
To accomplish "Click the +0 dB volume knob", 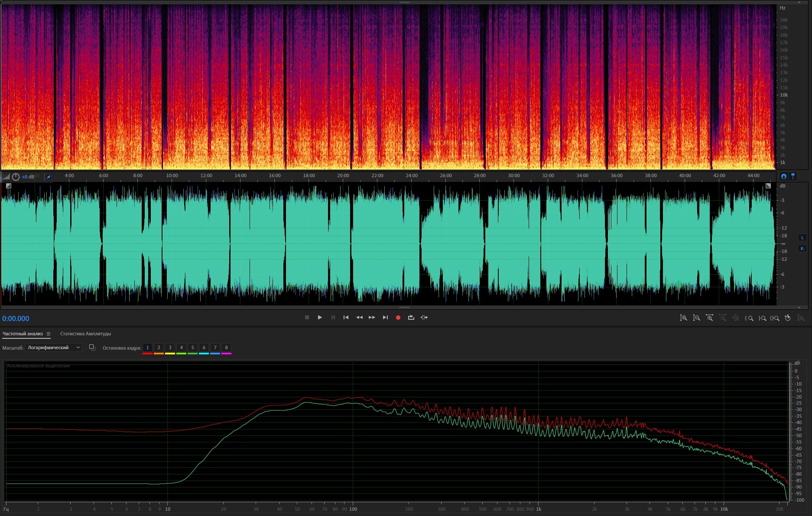I will click(16, 177).
